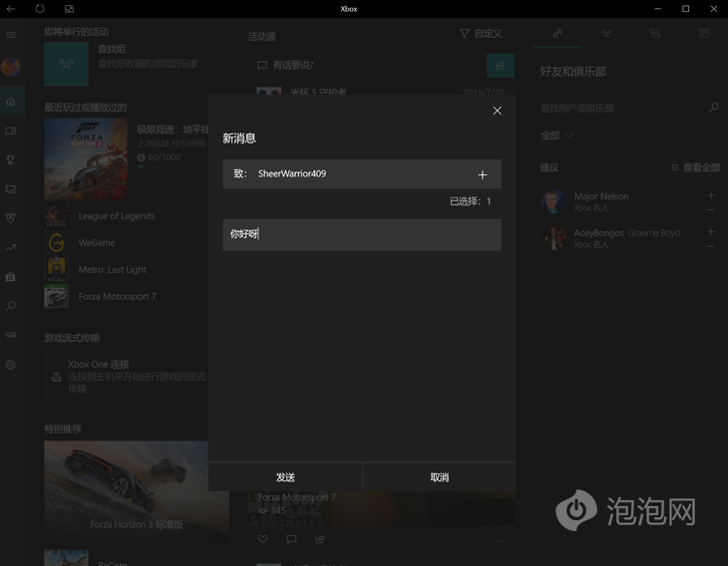Screen dimensions: 728x566
Task: Select the Home icon in sidebar
Action: pos(11,101)
